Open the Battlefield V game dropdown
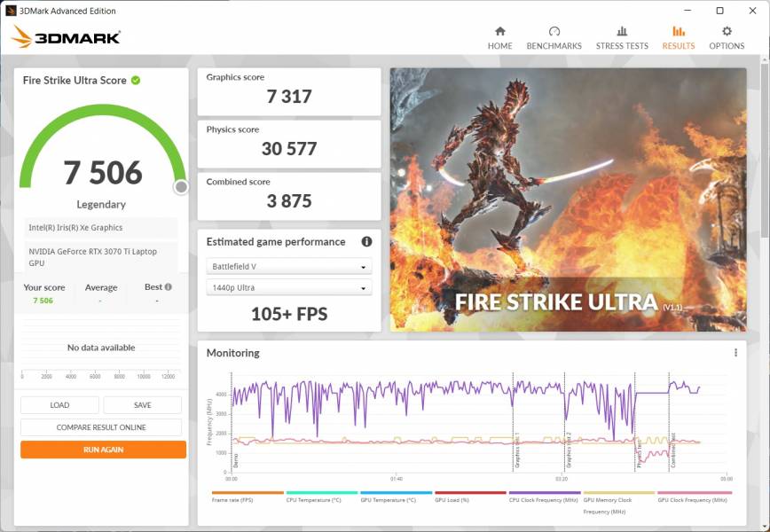The width and height of the screenshot is (770, 532). [x=289, y=267]
